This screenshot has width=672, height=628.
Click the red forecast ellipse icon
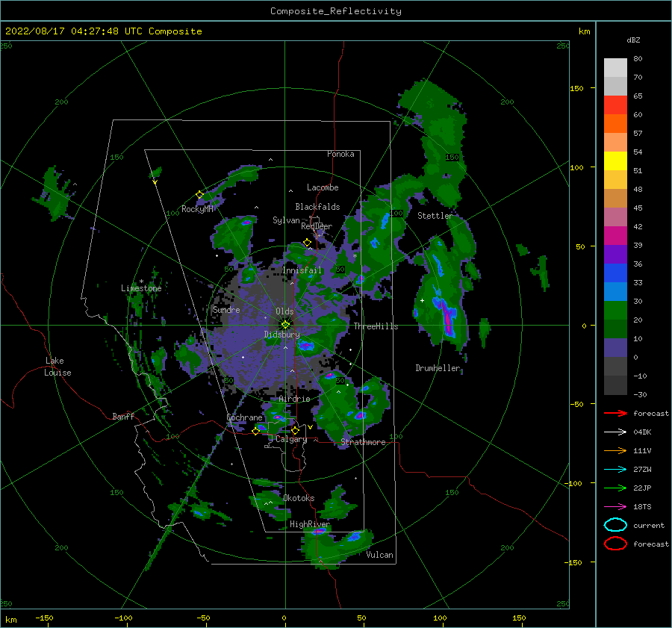point(615,544)
